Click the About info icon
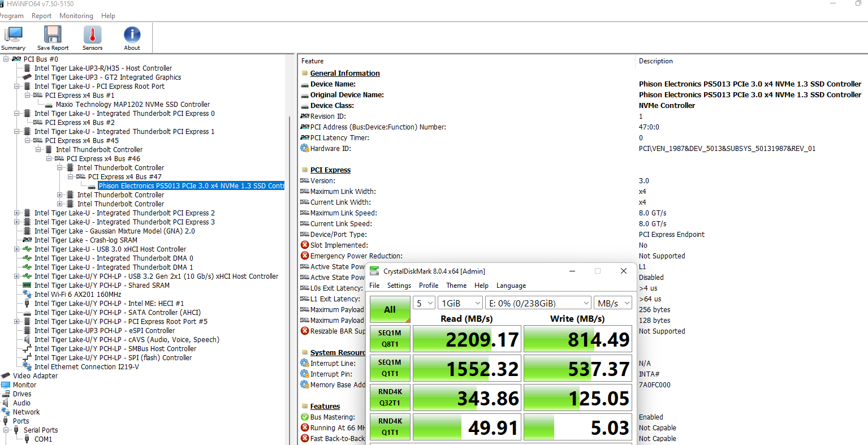 [x=132, y=35]
